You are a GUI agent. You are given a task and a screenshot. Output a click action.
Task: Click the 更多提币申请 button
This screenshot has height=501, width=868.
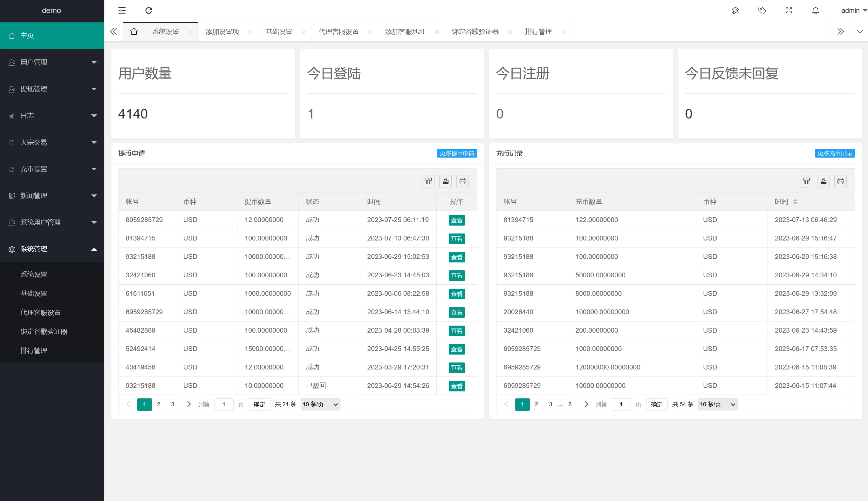click(457, 153)
